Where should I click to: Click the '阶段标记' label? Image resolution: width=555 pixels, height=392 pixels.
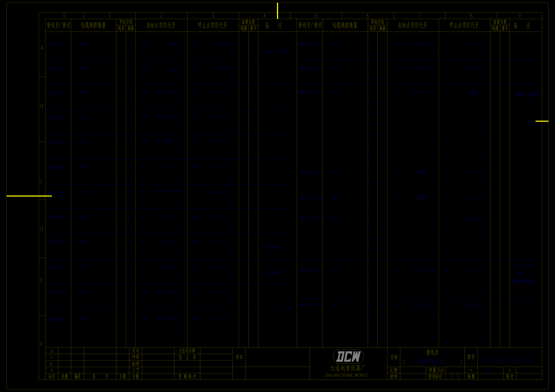click(435, 377)
